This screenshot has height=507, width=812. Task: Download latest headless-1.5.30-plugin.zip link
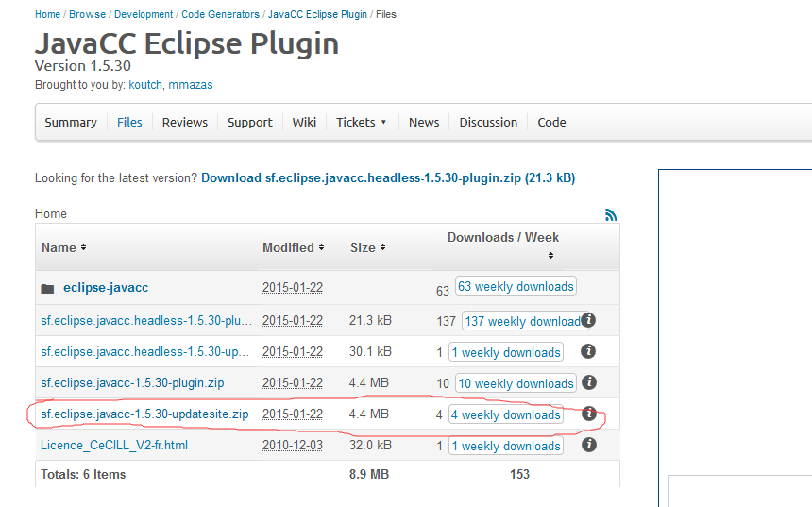[x=388, y=178]
